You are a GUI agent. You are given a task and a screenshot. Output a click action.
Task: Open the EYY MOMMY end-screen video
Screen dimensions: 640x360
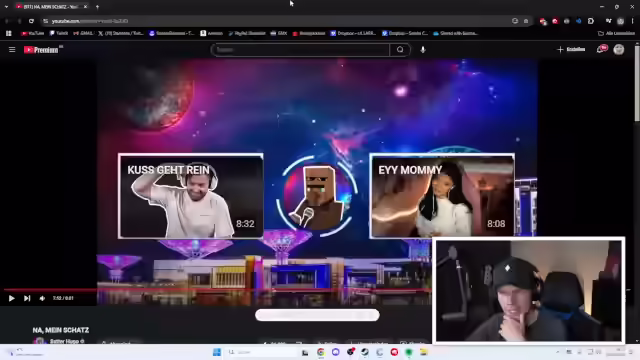[x=442, y=196]
